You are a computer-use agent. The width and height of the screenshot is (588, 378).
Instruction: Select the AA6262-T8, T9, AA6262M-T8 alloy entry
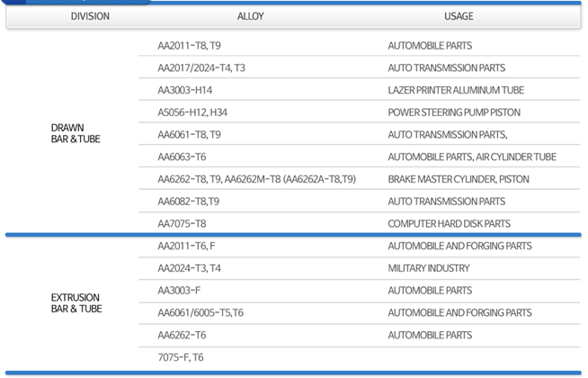256,180
